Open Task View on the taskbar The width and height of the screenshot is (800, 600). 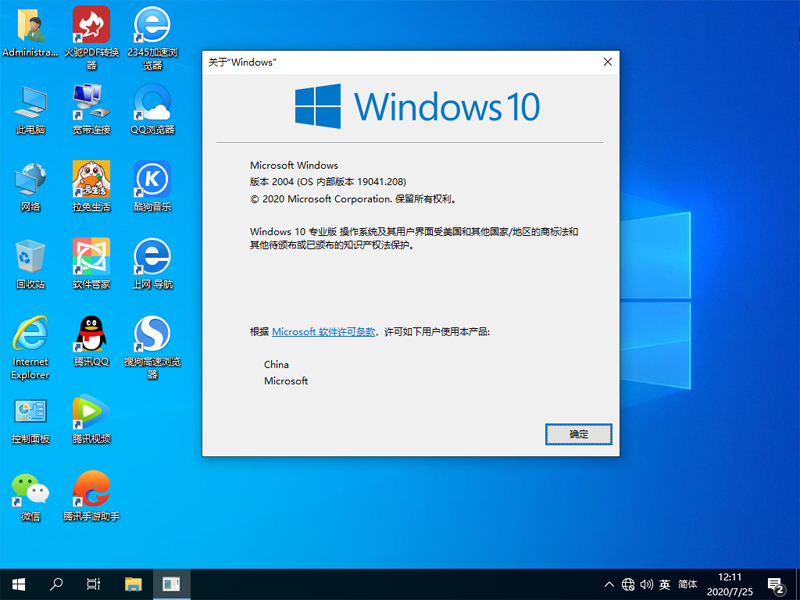tap(93, 584)
